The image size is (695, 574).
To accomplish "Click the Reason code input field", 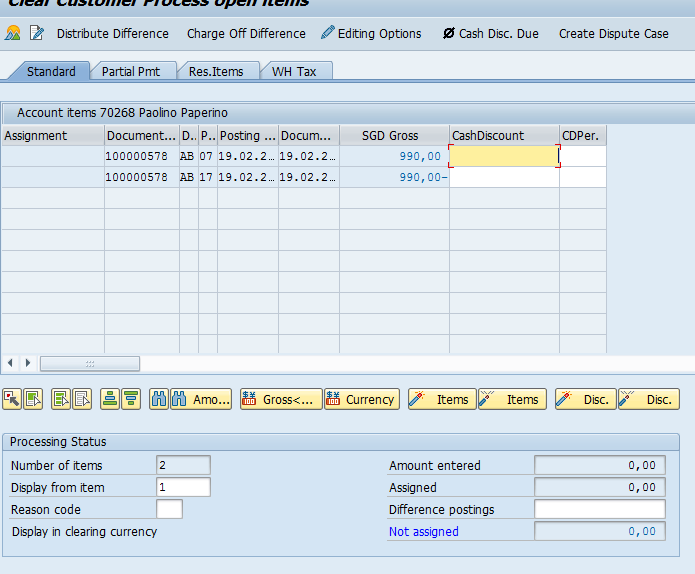I will click(x=169, y=509).
